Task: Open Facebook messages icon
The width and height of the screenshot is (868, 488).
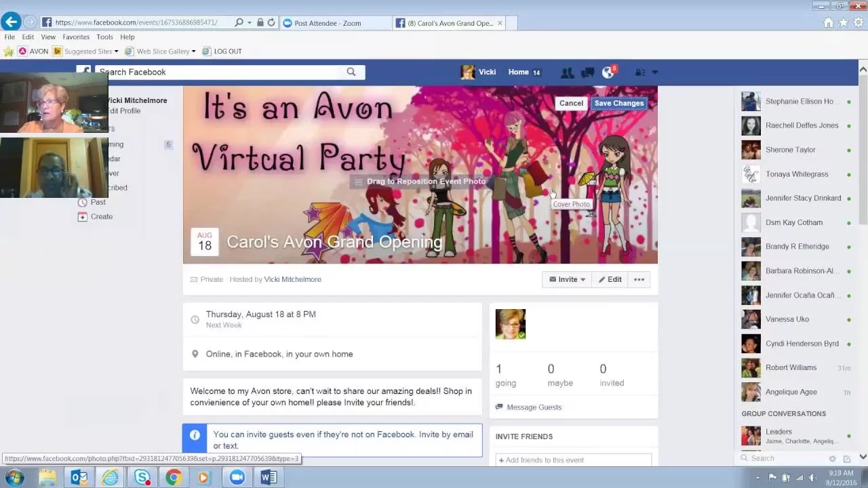Action: point(587,73)
